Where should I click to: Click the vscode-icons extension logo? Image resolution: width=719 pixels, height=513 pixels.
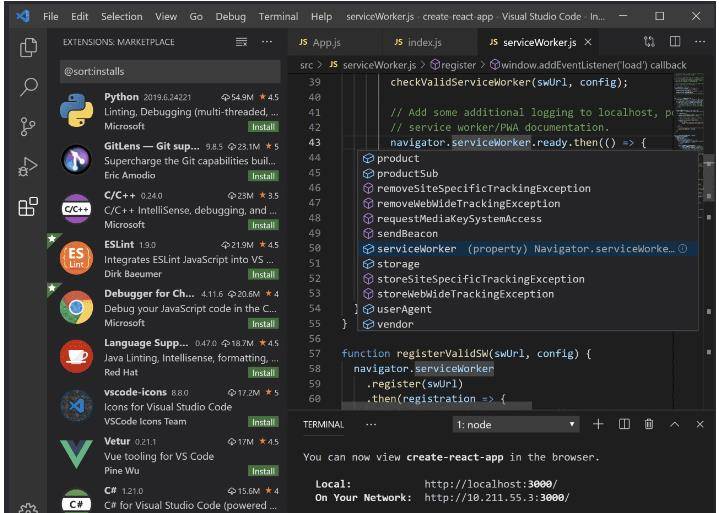point(77,405)
